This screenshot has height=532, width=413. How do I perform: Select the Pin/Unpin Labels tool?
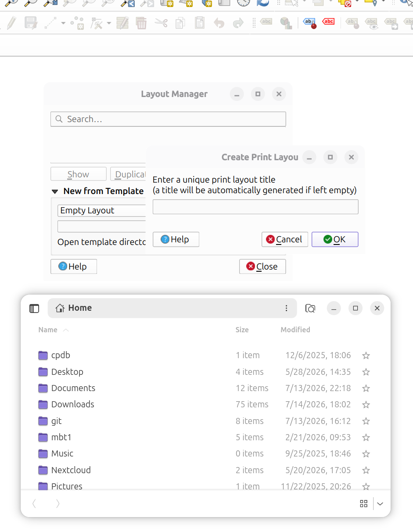point(352,22)
